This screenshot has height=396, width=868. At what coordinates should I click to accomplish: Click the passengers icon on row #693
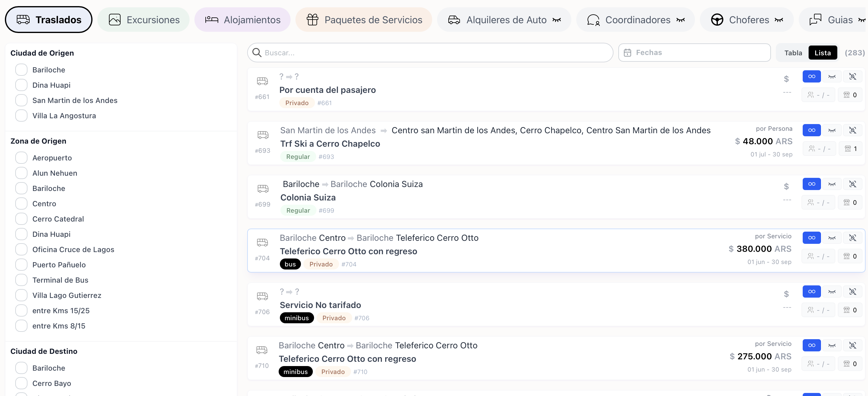point(812,149)
